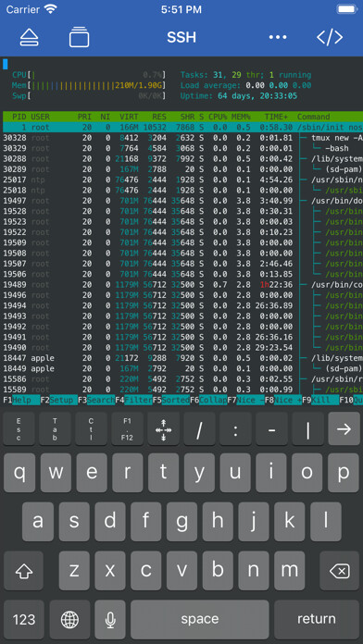Tap the Tab extra key
The height and width of the screenshot is (644, 363).
click(55, 429)
